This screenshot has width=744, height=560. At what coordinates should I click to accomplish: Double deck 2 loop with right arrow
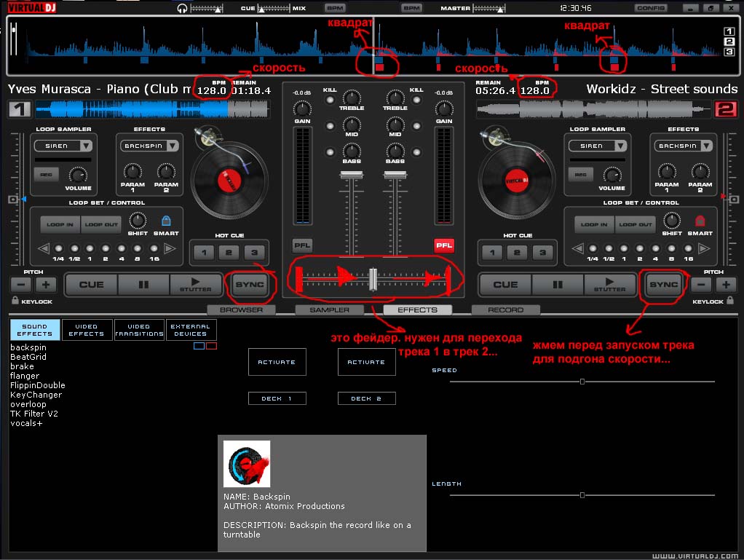point(704,248)
